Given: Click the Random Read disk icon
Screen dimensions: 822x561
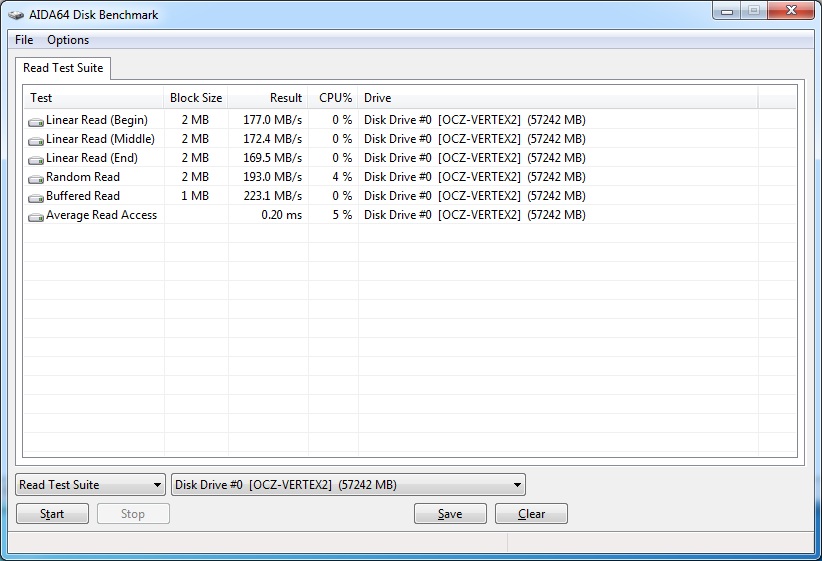Looking at the screenshot, I should (x=36, y=178).
